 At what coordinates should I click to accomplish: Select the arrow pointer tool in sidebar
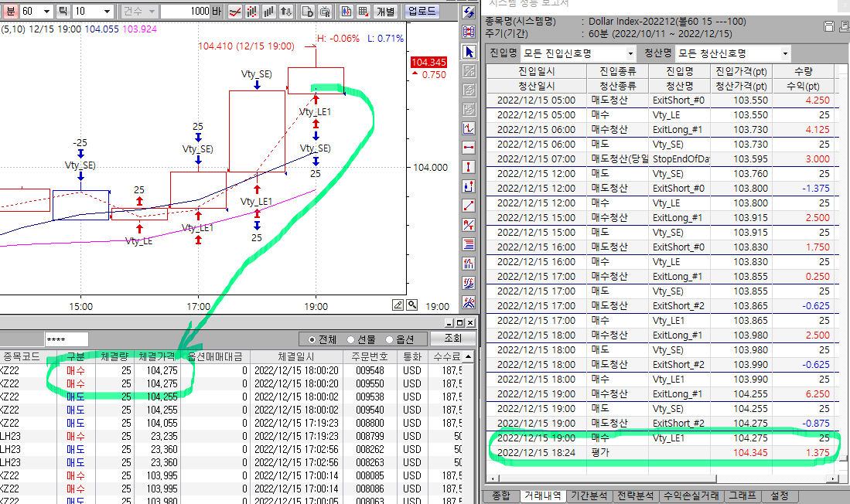click(469, 52)
